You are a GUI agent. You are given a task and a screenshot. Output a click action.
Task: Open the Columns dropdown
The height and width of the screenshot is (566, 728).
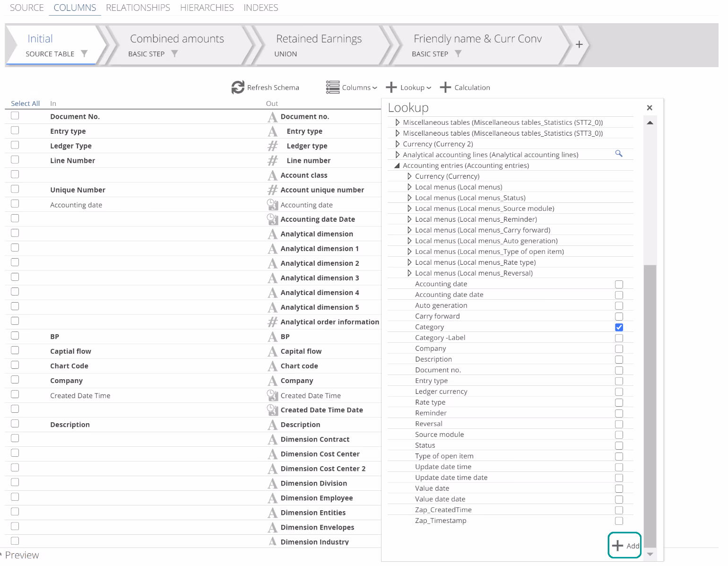click(352, 87)
